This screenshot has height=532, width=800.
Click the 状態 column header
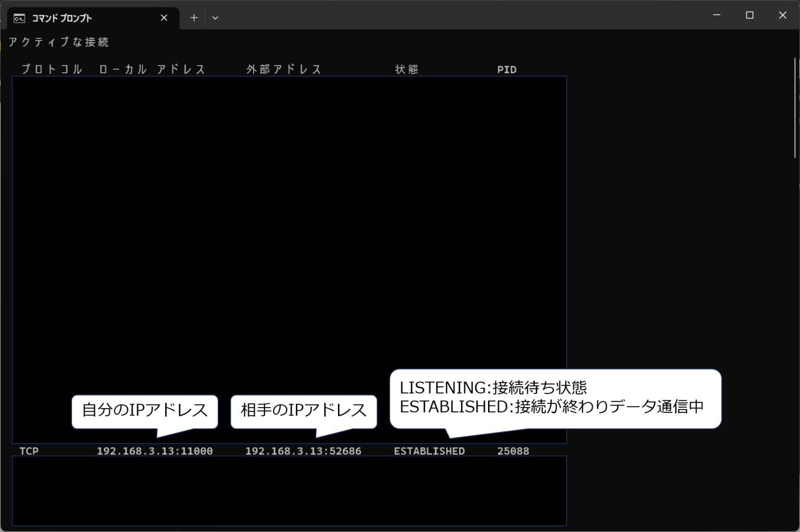tap(407, 69)
